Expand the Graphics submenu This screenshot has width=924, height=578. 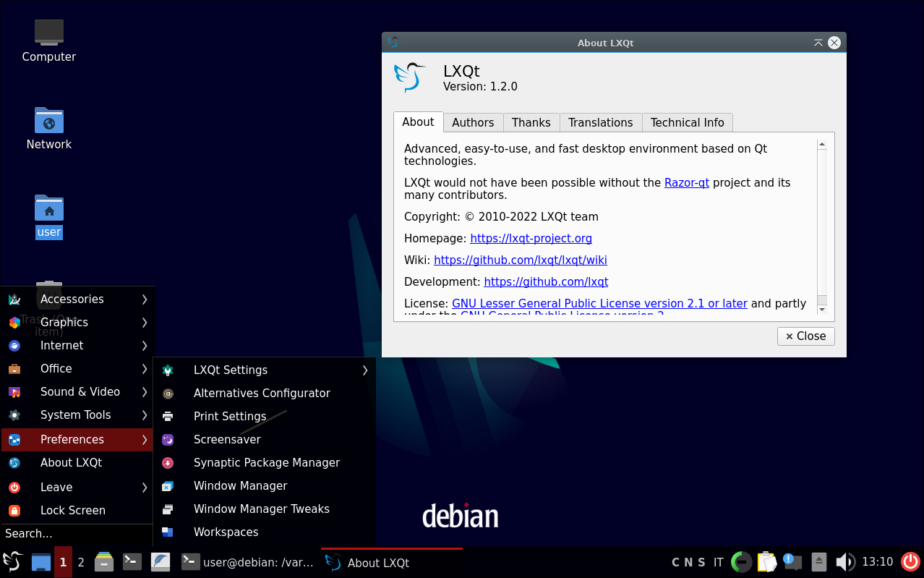tap(77, 323)
